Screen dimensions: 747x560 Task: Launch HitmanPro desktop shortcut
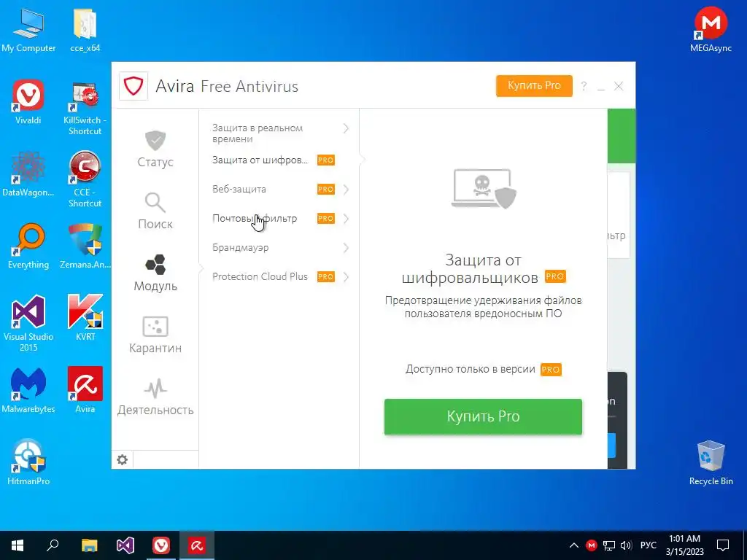pos(28,462)
